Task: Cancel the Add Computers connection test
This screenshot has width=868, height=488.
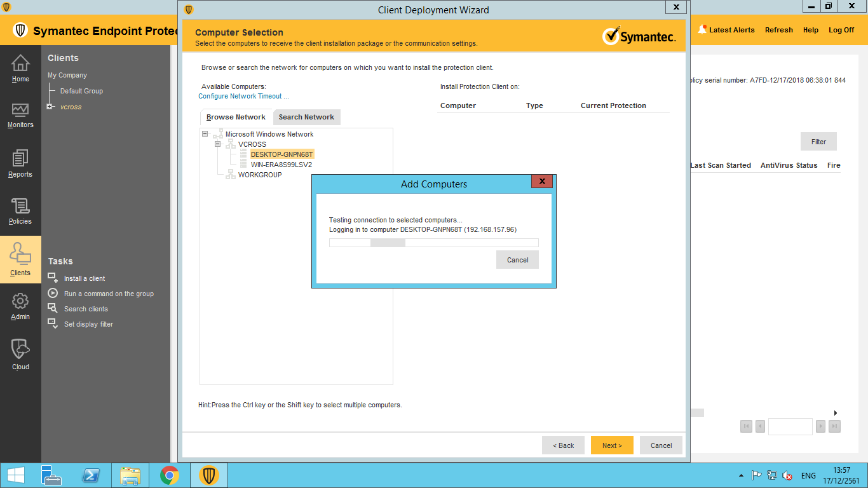Action: (517, 260)
